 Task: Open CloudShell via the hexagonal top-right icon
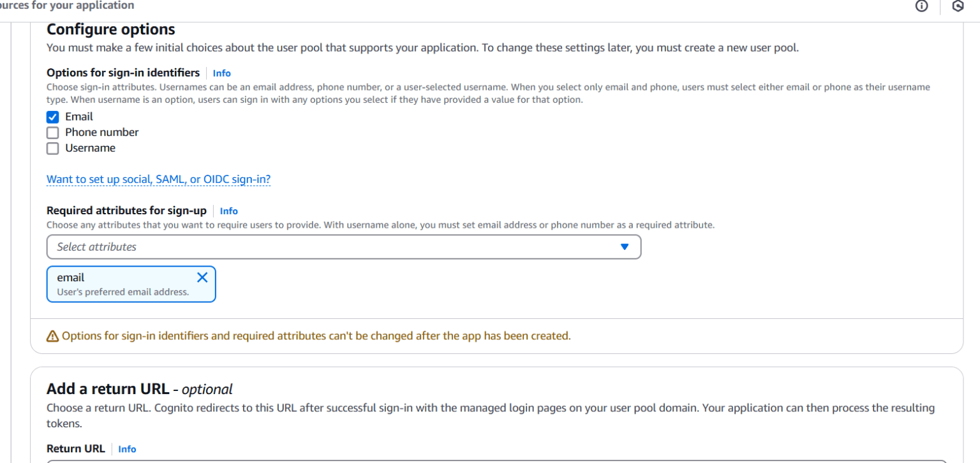point(957,6)
